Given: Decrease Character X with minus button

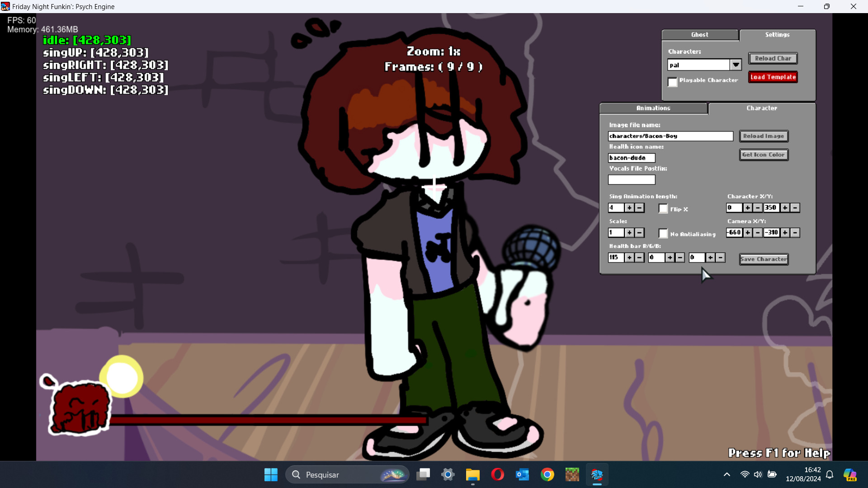Looking at the screenshot, I should point(758,208).
